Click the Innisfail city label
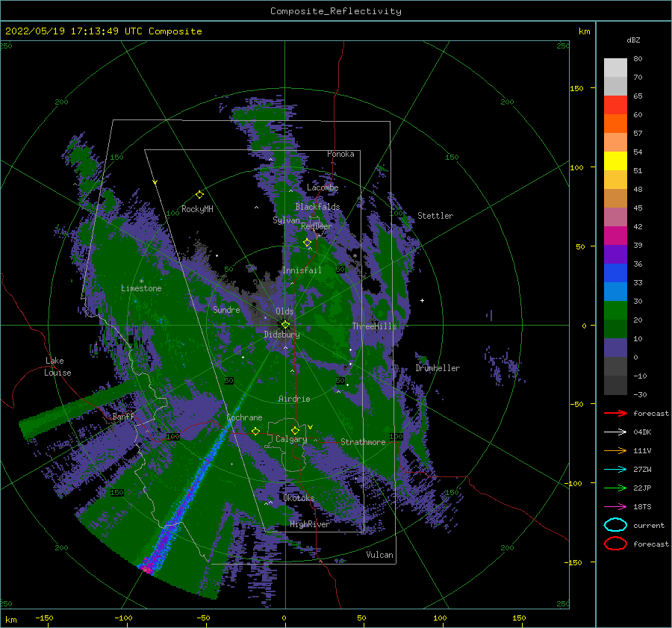Image resolution: width=672 pixels, height=628 pixels. 302,270
